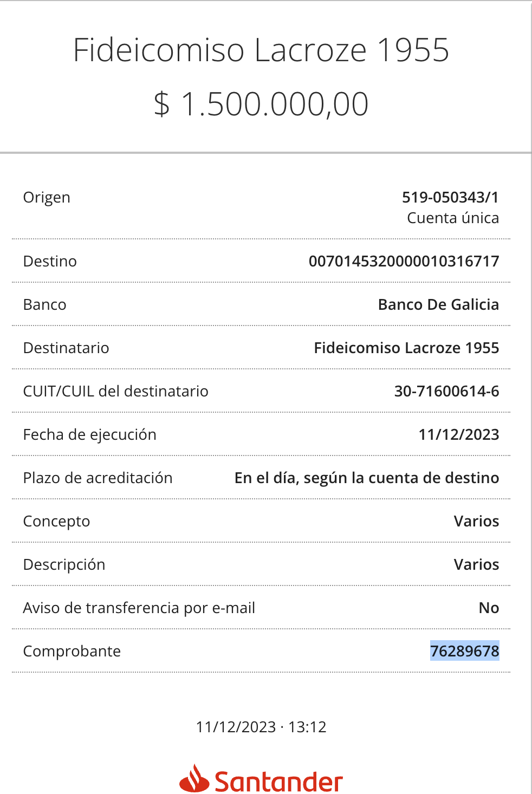Click the destination CBU number
Image resolution: width=532 pixels, height=794 pixels.
[404, 261]
